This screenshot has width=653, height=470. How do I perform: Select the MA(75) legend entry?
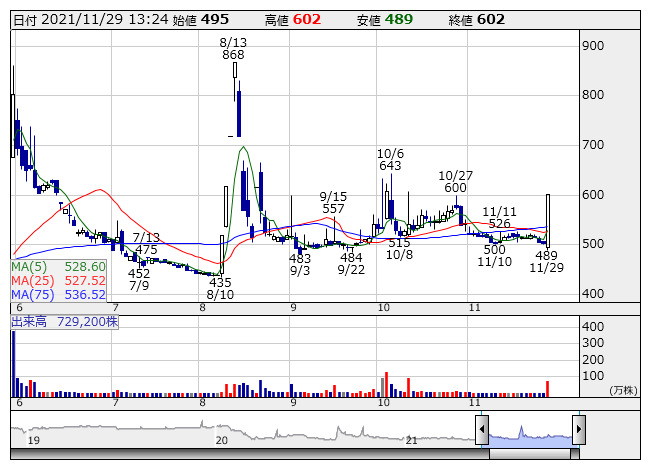click(59, 295)
